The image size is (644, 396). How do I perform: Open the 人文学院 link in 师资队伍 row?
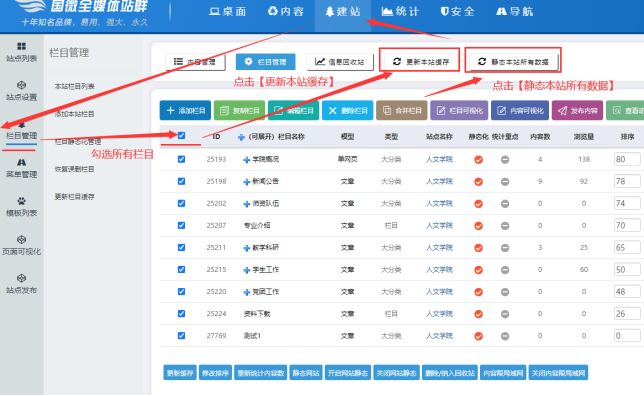coord(439,203)
